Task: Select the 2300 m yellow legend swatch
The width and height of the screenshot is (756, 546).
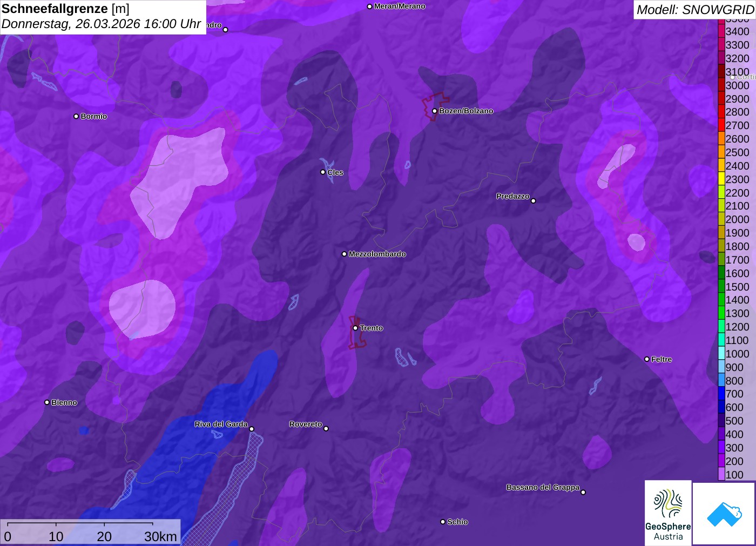Action: coord(721,179)
